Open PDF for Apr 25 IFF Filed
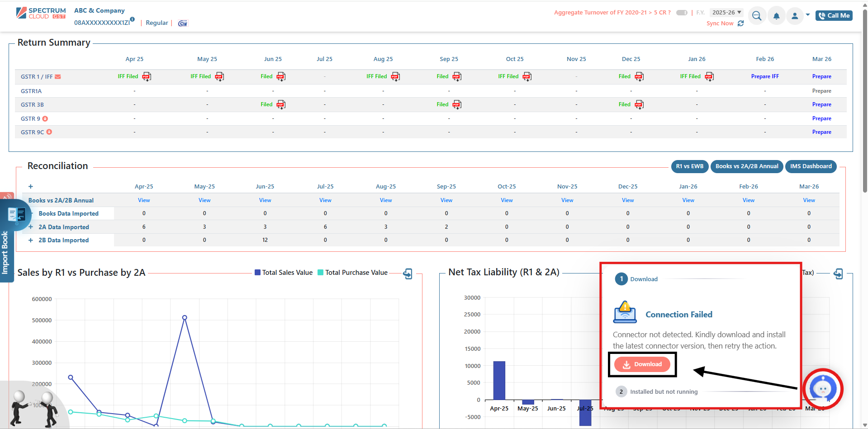The height and width of the screenshot is (429, 868). pyautogui.click(x=147, y=77)
